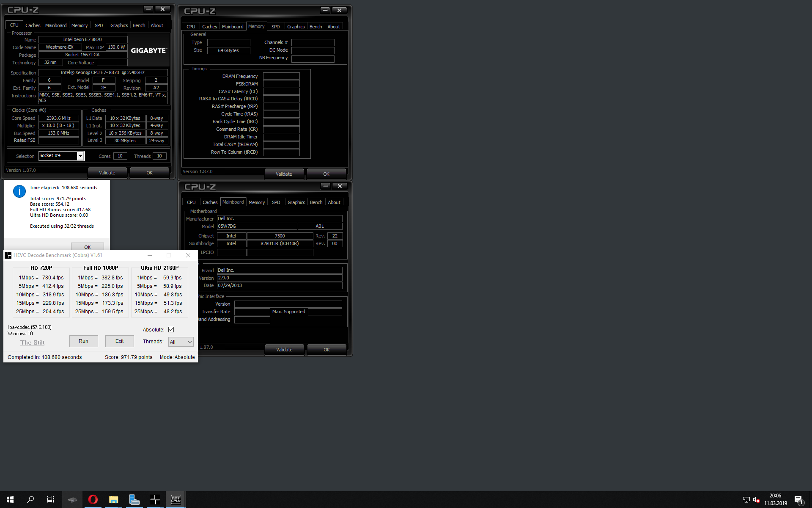Open Windows search from the taskbar
Viewport: 812px width, 508px height.
pos(30,500)
